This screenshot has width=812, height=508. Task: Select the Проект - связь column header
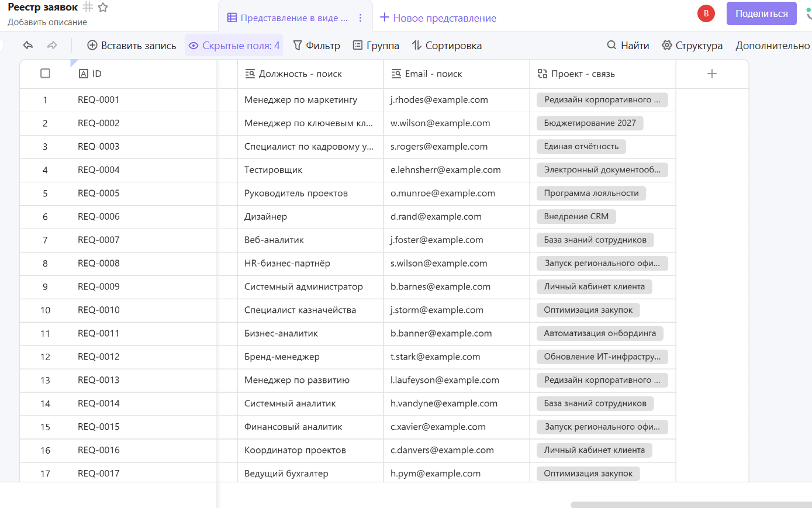pos(603,74)
